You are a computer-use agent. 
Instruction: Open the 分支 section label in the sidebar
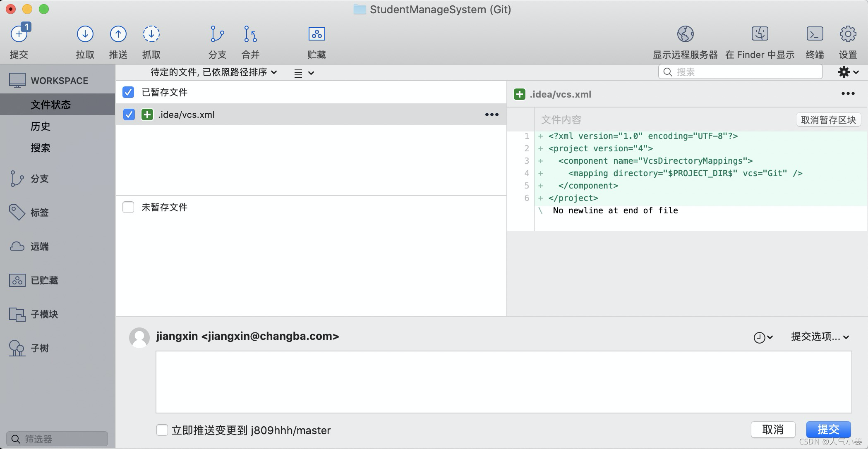(40, 179)
